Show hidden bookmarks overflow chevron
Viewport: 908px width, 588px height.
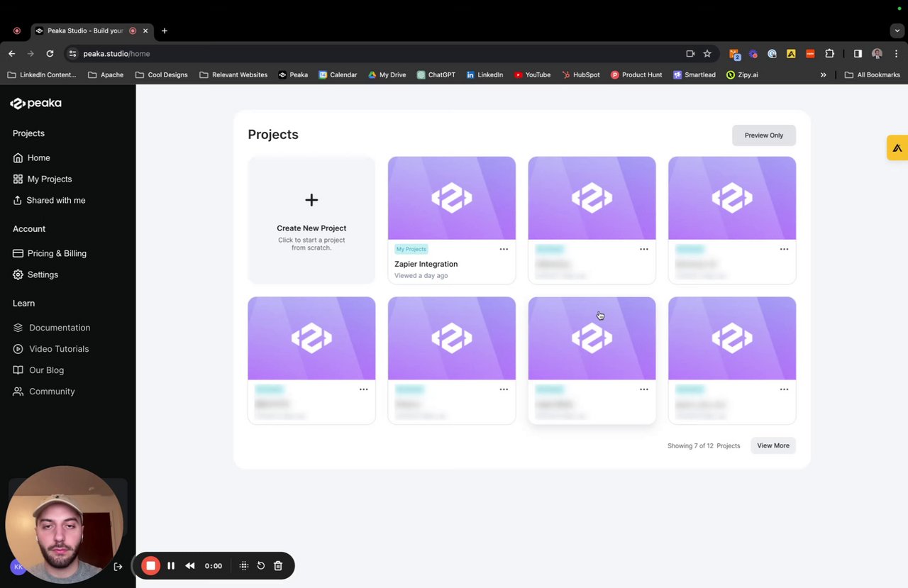824,74
